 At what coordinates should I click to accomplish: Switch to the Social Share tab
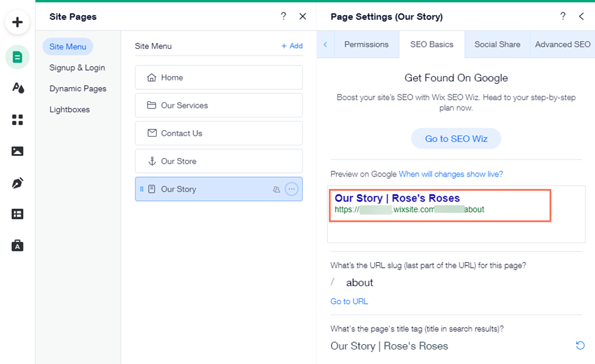[x=497, y=44]
